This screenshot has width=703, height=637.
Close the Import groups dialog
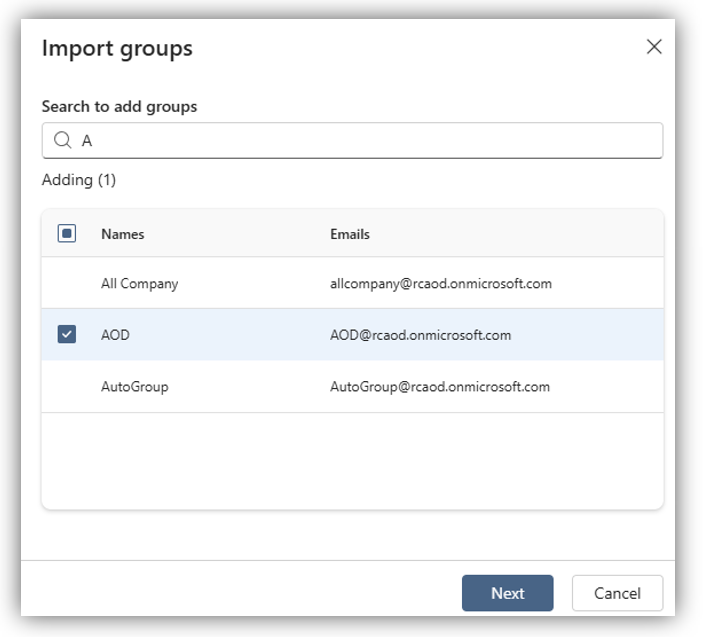[654, 47]
